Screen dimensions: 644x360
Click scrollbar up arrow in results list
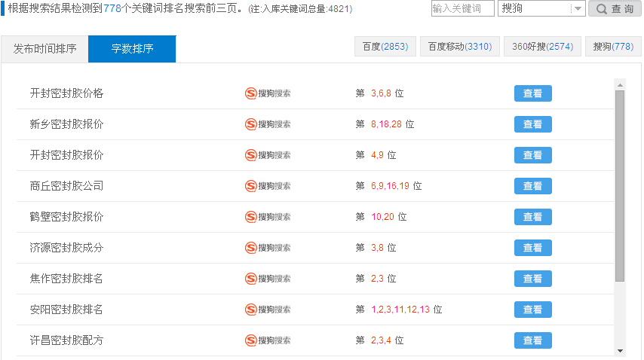click(x=620, y=85)
